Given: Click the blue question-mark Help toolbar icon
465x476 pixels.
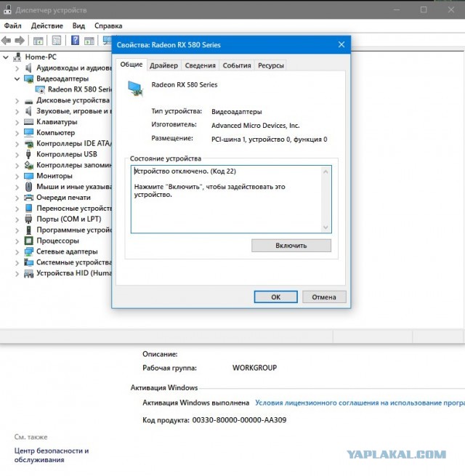Looking at the screenshot, I should click(x=75, y=40).
